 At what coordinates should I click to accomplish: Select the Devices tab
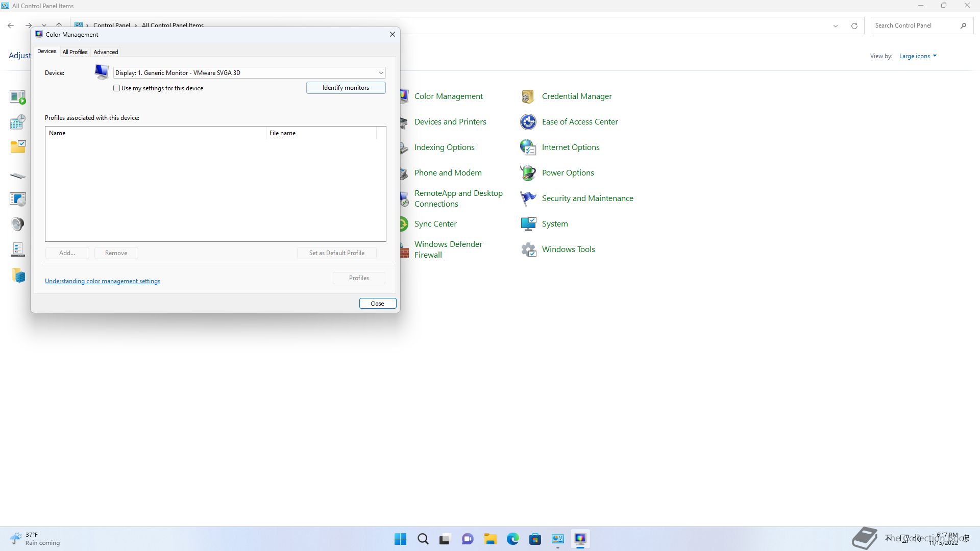(47, 52)
